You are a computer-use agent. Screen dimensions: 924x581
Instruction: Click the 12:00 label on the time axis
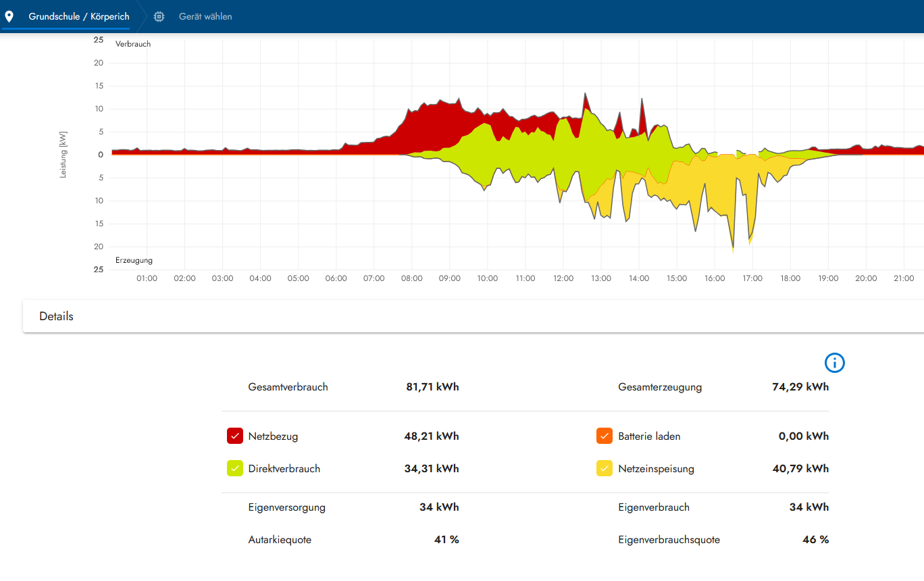563,278
